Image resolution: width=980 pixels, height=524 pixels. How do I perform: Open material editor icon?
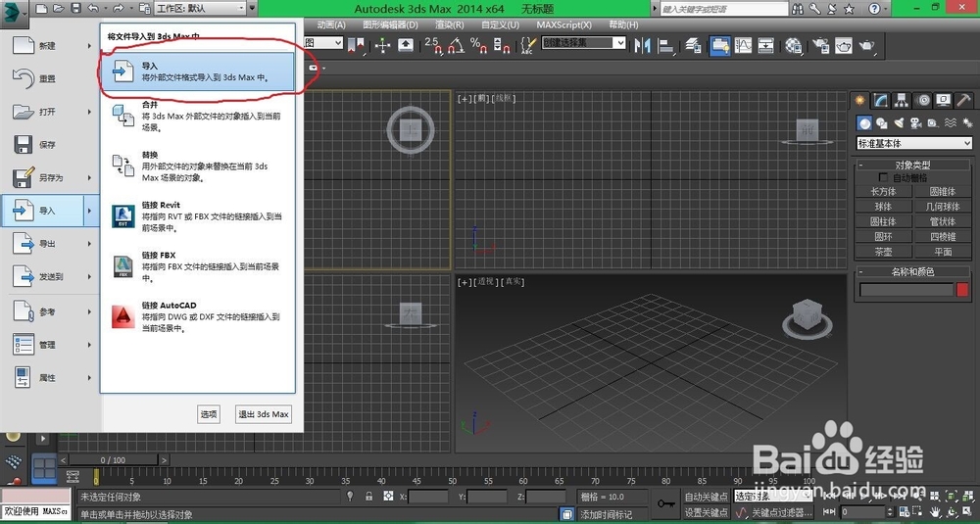[793, 46]
